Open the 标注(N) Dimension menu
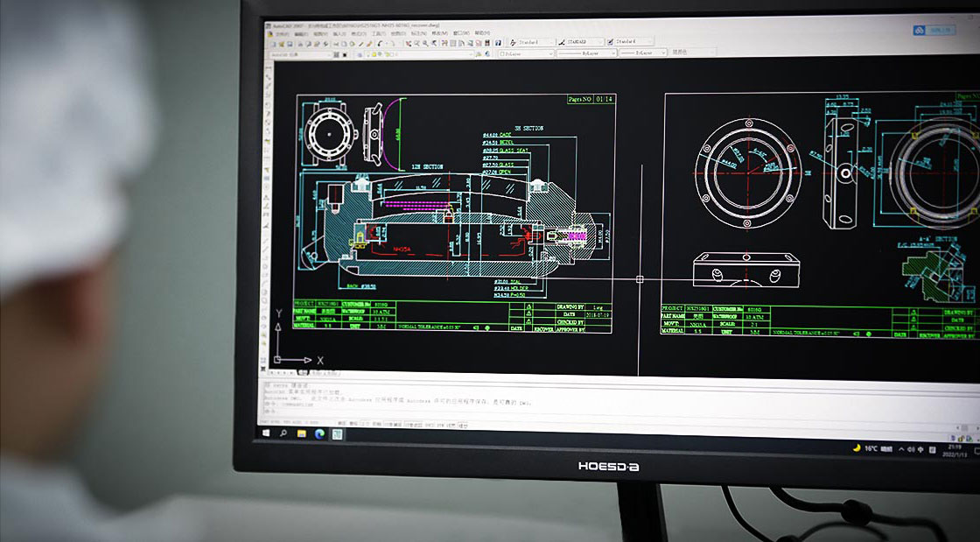The image size is (980, 542). (x=419, y=34)
